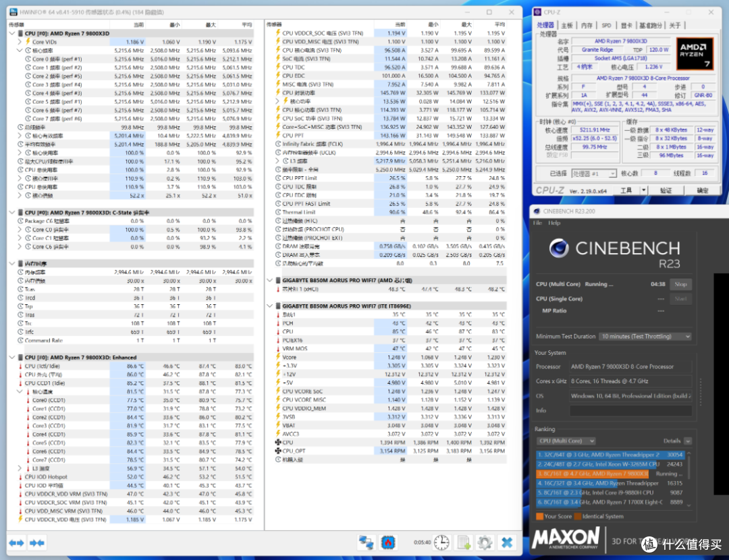
Task: Select the Intel Xeon W-3265M ranking entry
Action: (x=610, y=464)
